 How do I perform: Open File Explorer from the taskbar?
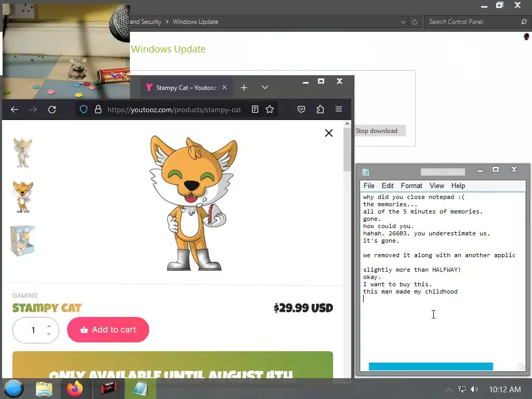click(44, 389)
